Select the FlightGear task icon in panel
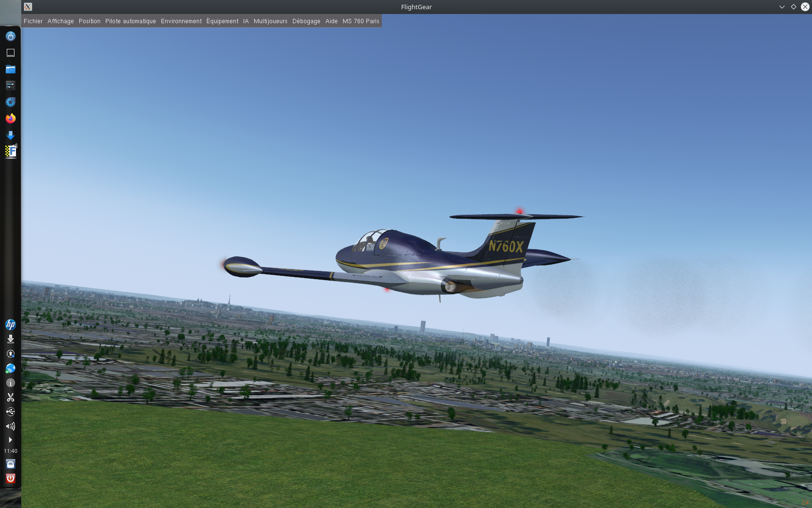The height and width of the screenshot is (508, 812). click(11, 151)
